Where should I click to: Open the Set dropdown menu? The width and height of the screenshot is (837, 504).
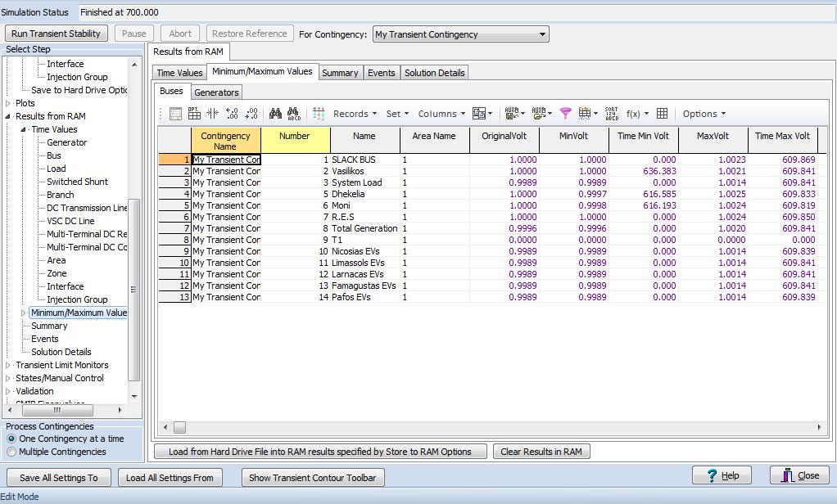397,114
